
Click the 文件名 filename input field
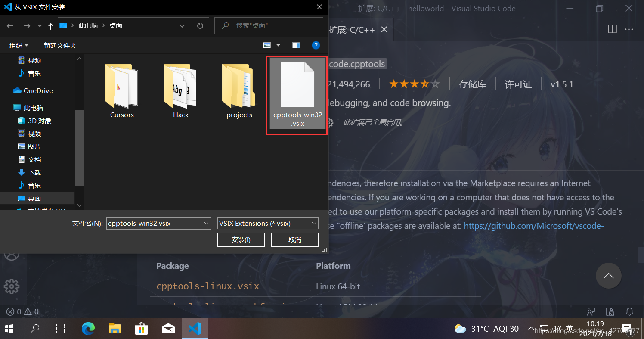tap(155, 223)
